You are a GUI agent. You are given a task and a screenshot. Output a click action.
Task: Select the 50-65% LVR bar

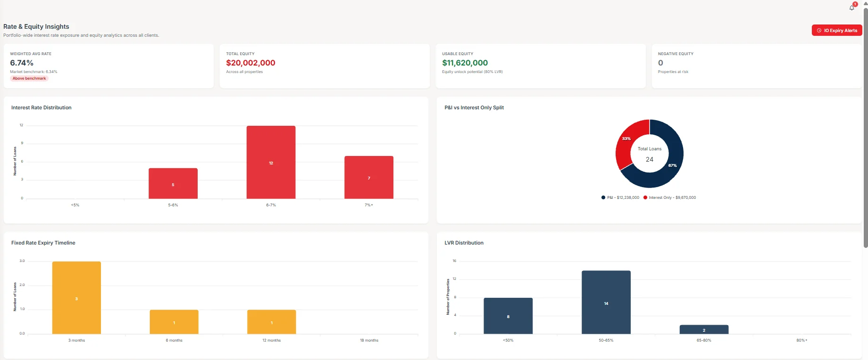606,302
